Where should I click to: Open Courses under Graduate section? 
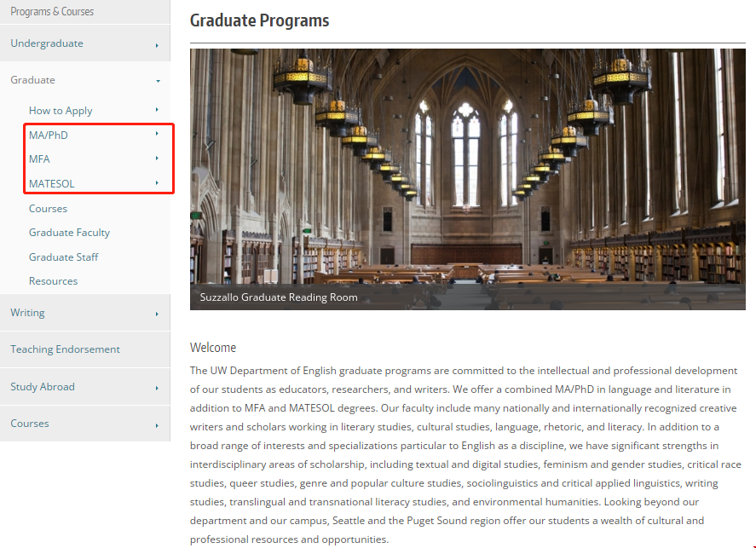point(48,209)
